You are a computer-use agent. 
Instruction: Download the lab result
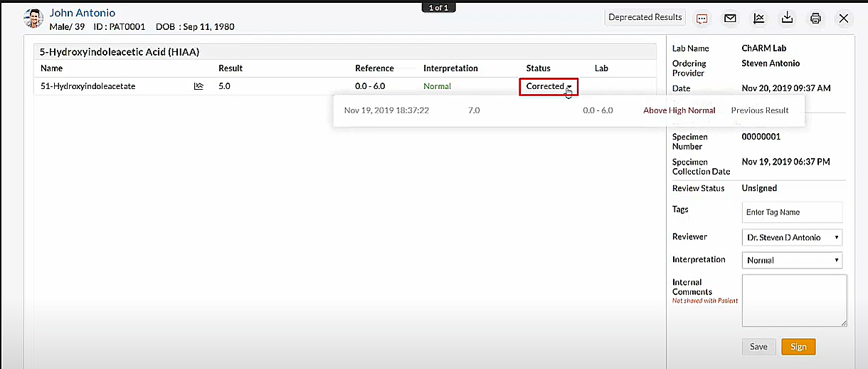[788, 19]
